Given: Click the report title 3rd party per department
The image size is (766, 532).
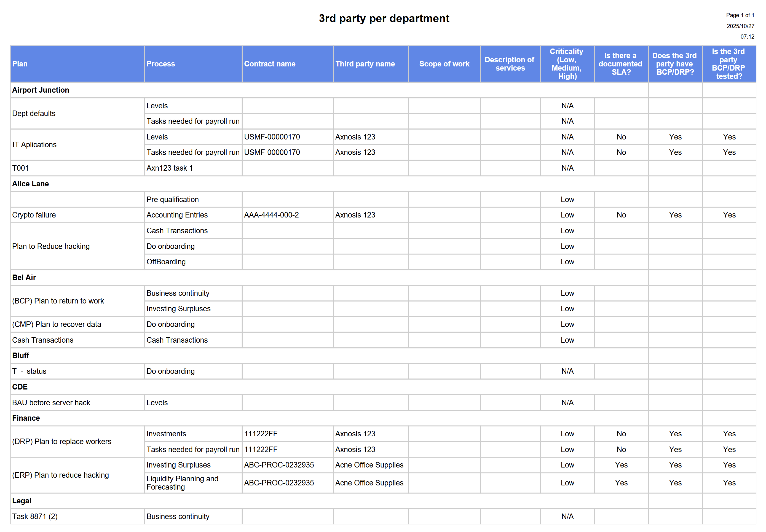Looking at the screenshot, I should [384, 18].
